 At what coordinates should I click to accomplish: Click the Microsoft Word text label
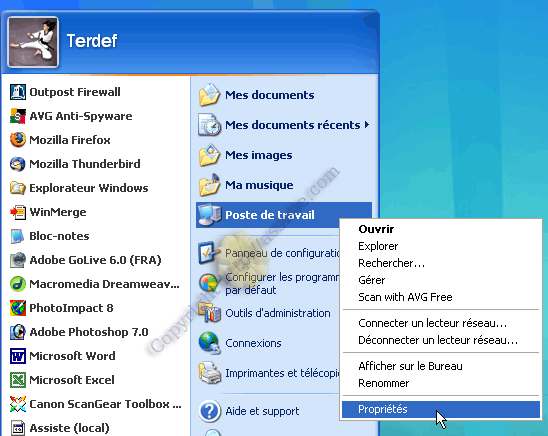click(x=72, y=356)
